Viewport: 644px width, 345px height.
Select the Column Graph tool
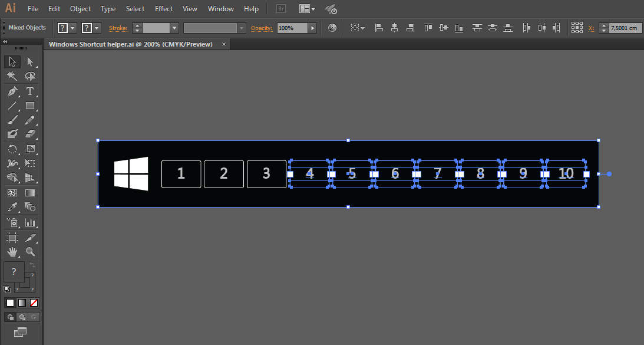[31, 222]
